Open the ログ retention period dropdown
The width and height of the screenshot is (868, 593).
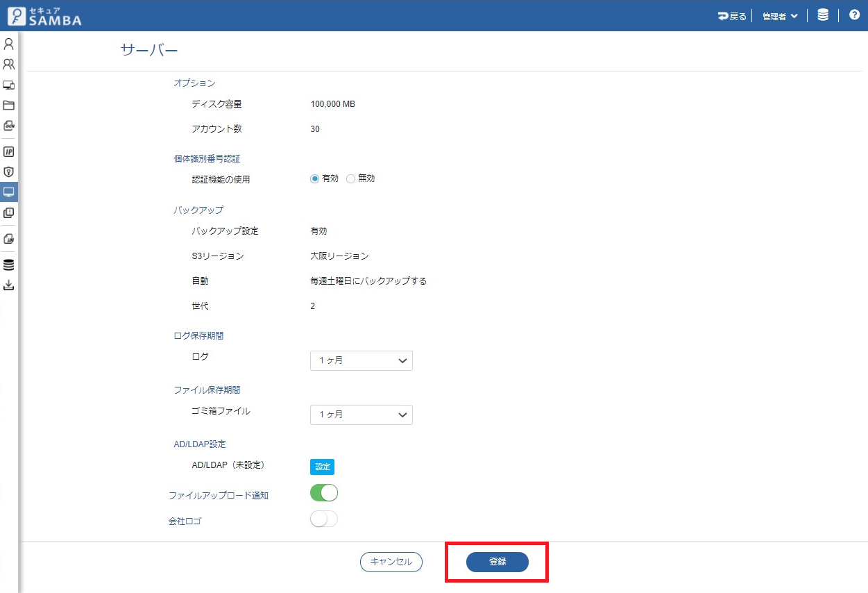coord(361,361)
